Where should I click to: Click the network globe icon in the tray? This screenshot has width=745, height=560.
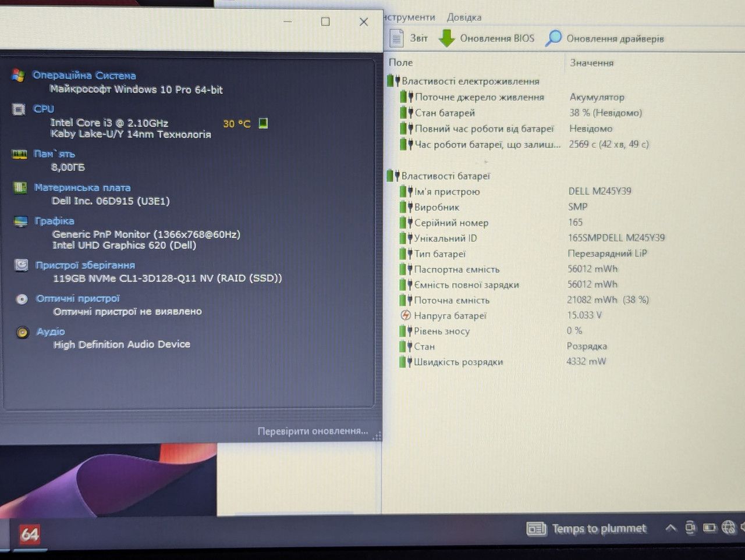728,527
